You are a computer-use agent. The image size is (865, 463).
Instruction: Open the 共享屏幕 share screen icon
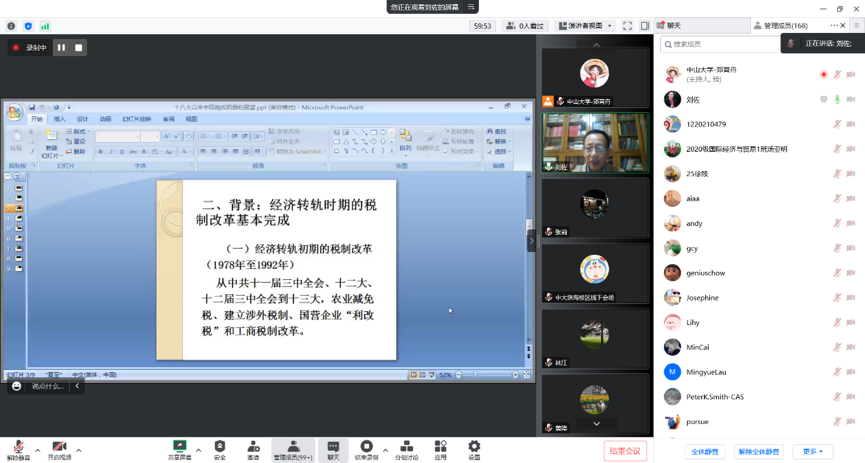[180, 447]
